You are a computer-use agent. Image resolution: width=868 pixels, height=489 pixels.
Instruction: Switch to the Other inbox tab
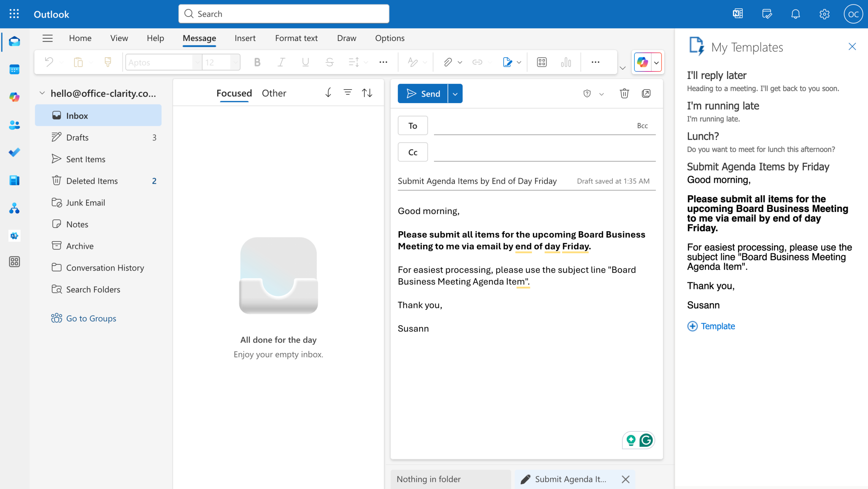click(274, 93)
